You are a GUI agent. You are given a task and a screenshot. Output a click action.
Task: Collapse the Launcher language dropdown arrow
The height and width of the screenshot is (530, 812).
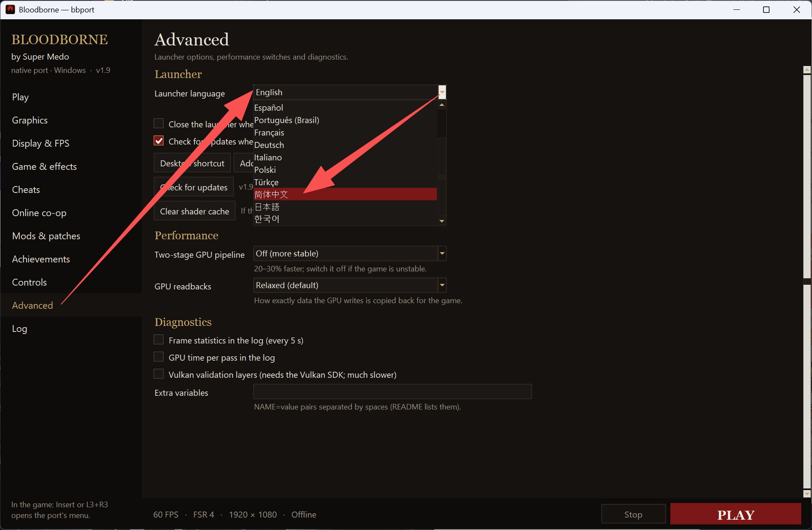point(442,92)
